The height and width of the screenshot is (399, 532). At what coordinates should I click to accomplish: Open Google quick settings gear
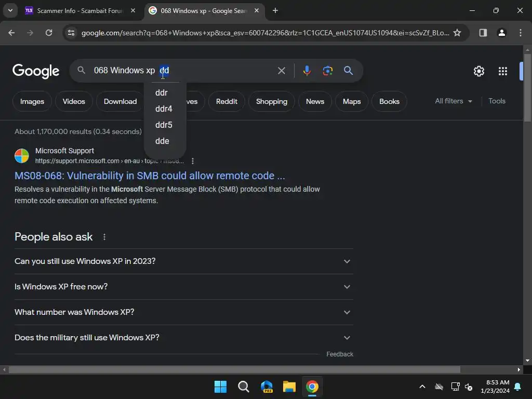(x=478, y=71)
